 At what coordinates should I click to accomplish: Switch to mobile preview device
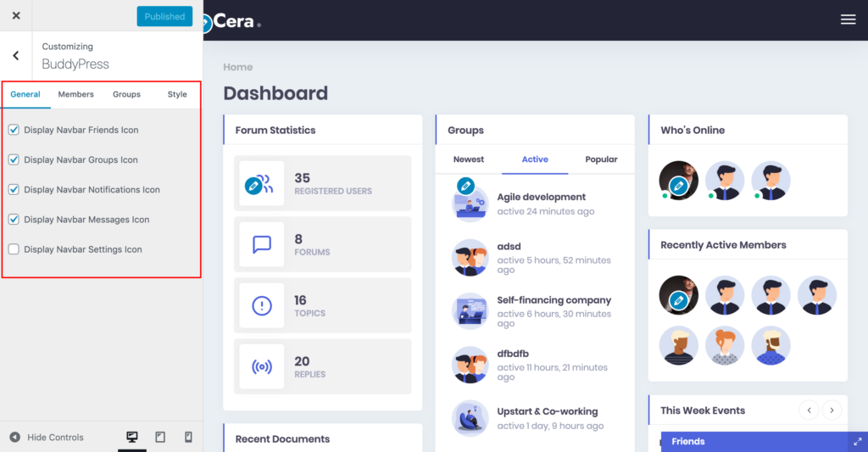[188, 437]
